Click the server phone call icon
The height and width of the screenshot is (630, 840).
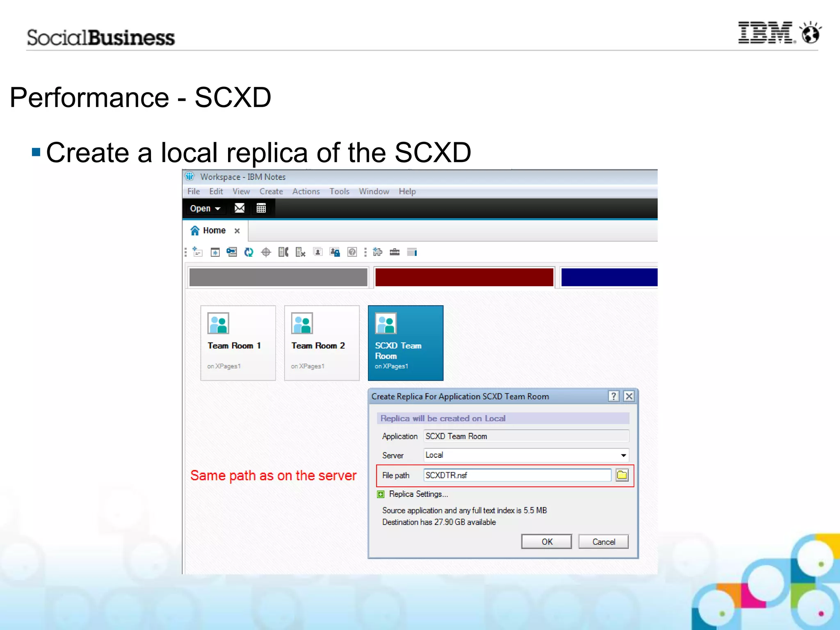(283, 252)
